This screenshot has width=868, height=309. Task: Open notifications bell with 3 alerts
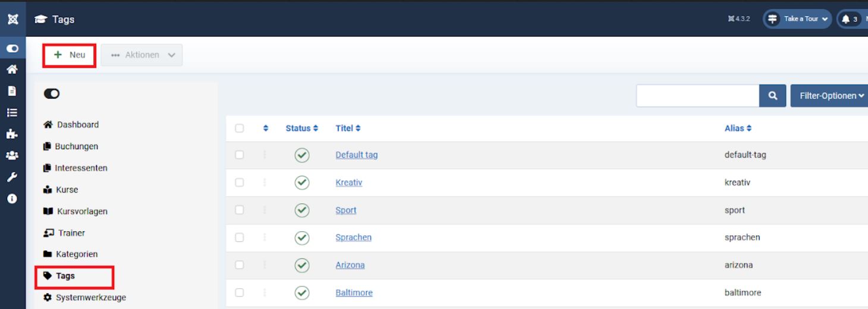coord(849,19)
